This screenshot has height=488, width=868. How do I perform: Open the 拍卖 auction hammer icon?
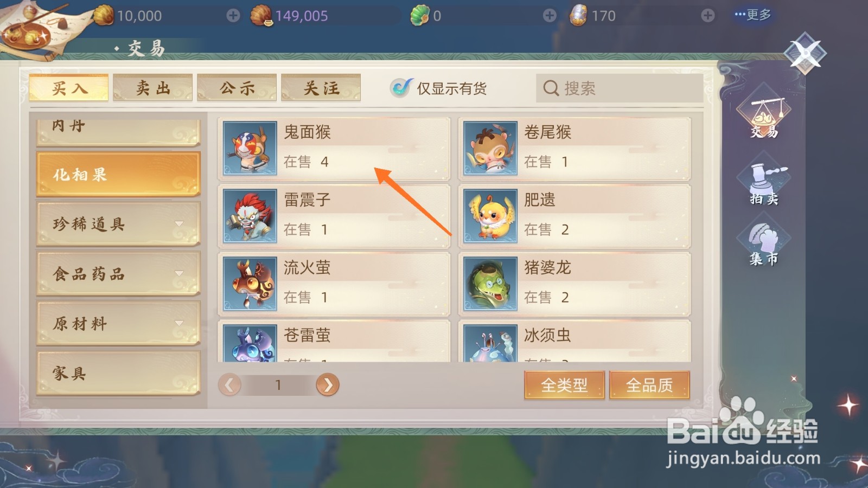[764, 182]
